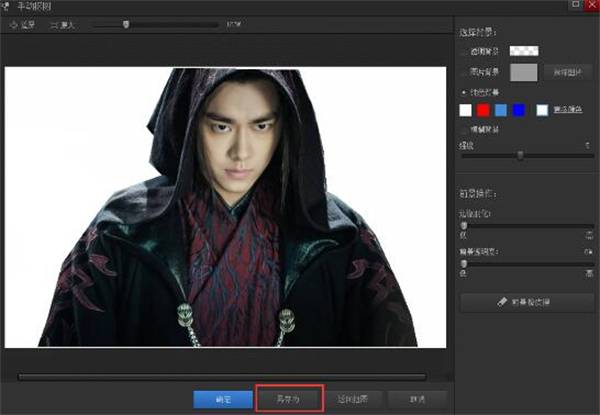Open the more colors link
The height and width of the screenshot is (415, 600).
[x=568, y=110]
